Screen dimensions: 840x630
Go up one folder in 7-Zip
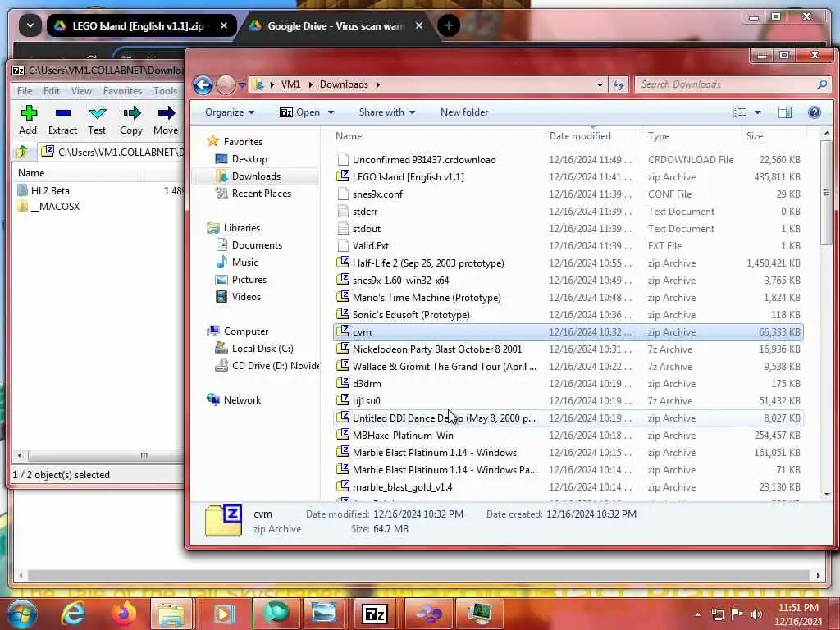tap(22, 152)
